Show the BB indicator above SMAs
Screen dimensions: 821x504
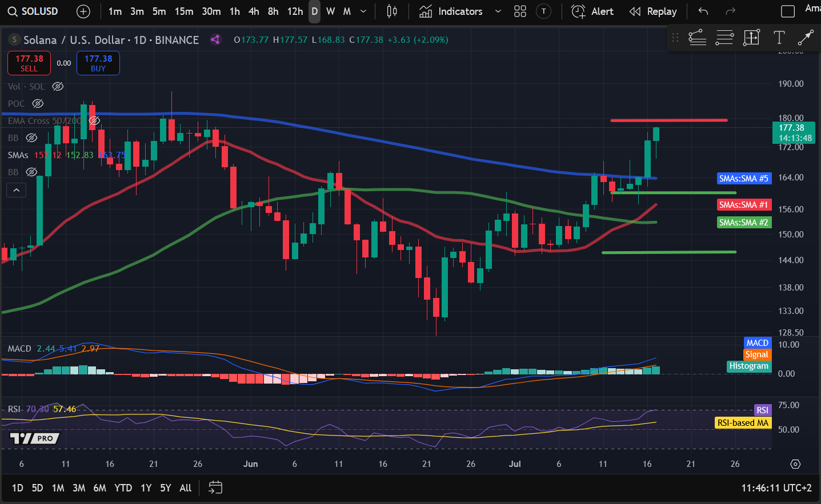point(31,138)
